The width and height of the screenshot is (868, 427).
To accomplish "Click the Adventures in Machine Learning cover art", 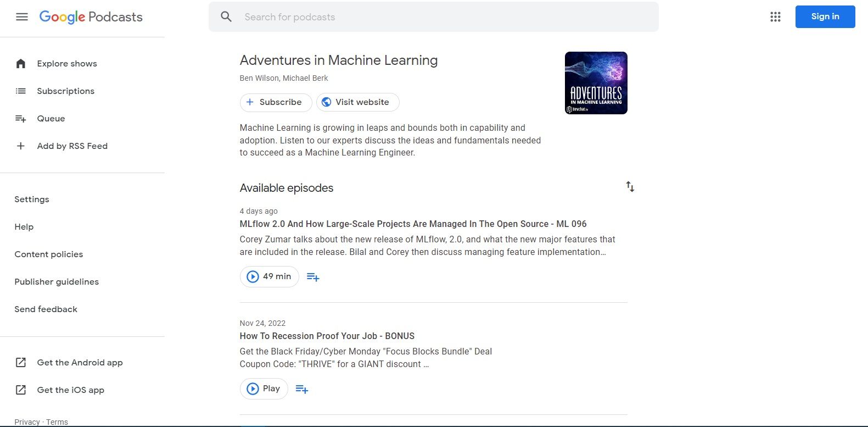I will 596,83.
